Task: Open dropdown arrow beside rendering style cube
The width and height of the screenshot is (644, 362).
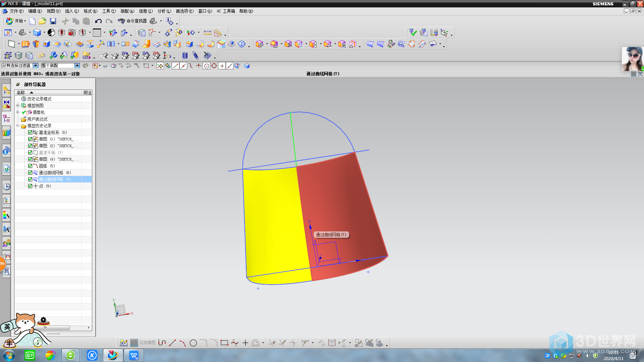Action: coord(44,33)
